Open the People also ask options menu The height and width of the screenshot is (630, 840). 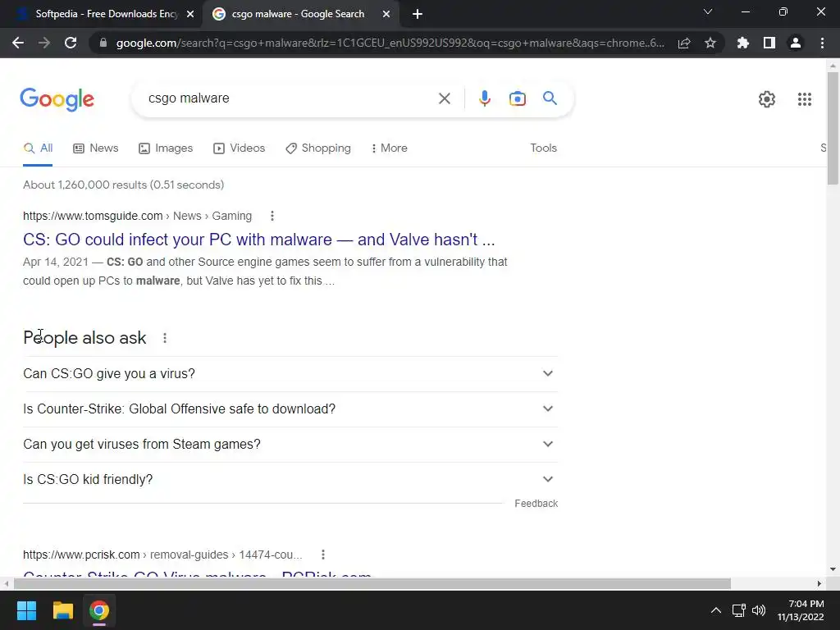pyautogui.click(x=164, y=338)
